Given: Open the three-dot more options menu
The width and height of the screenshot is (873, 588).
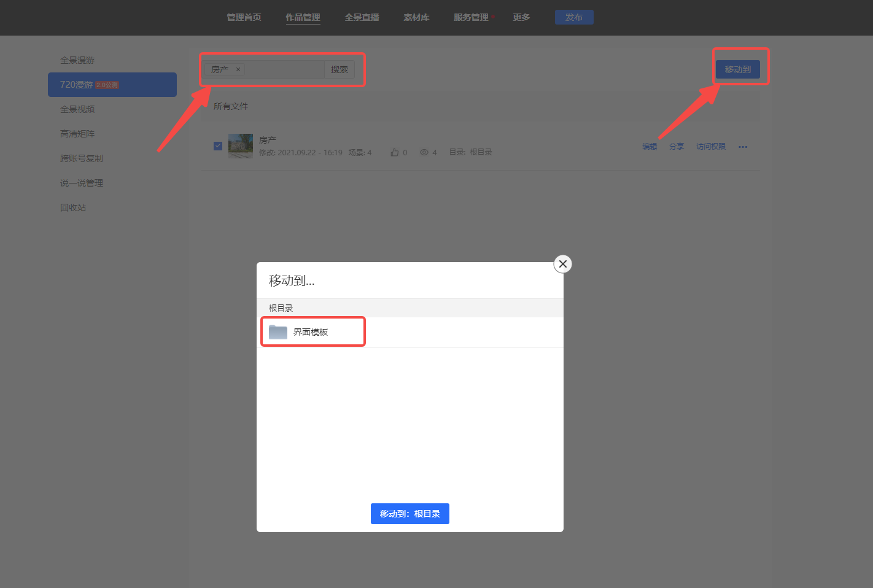Looking at the screenshot, I should pyautogui.click(x=743, y=147).
